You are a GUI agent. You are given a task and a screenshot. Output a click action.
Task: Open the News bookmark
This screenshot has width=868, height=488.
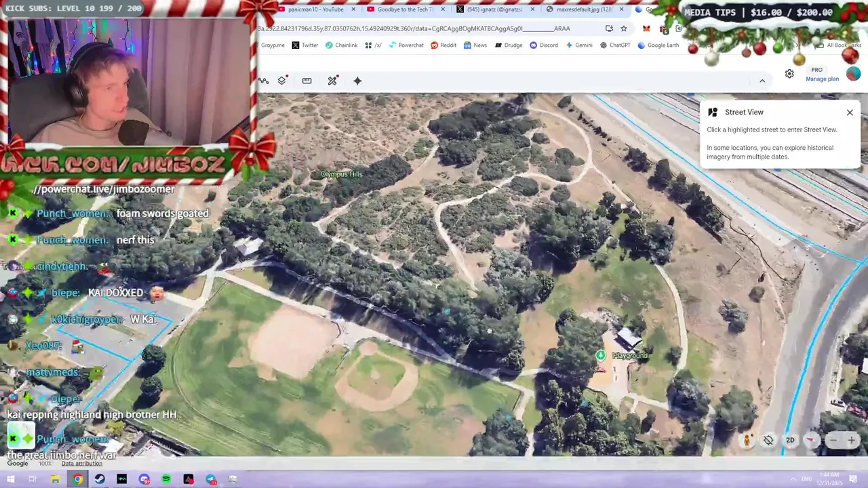[x=475, y=45]
